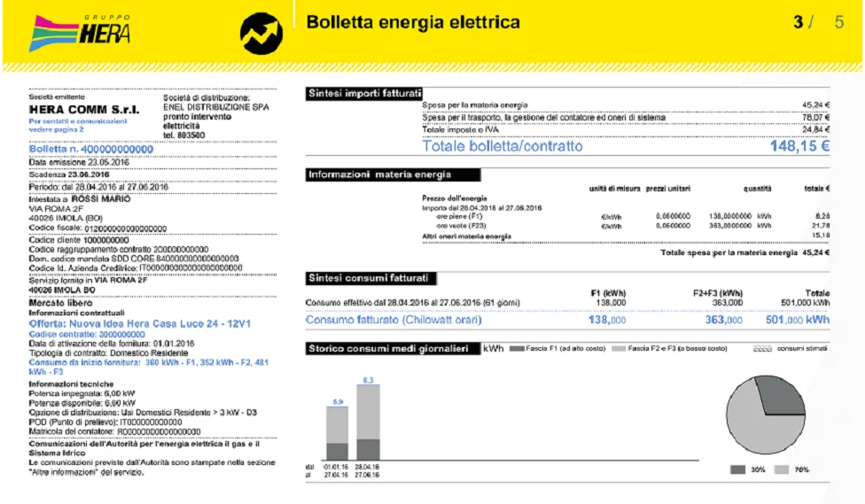This screenshot has width=865, height=504.
Task: Open 'Per contatti e comunicazioni vedere pagina 2'
Action: [x=78, y=125]
